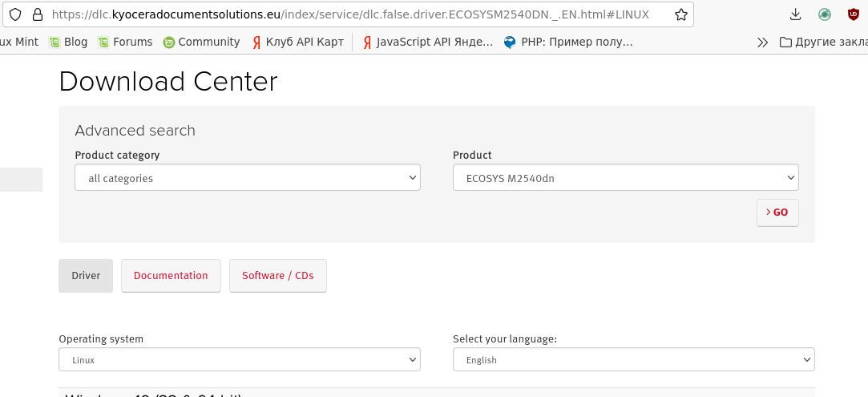
Task: Click the Select your language label
Action: 505,339
